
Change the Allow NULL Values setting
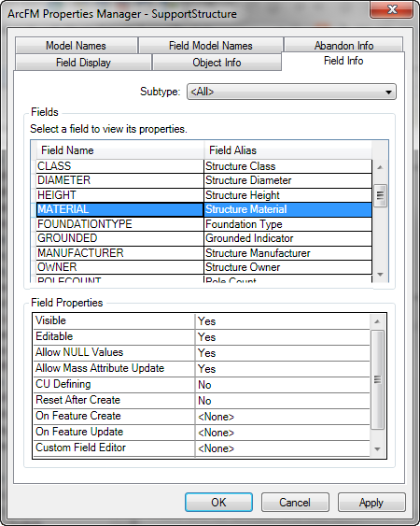pos(282,352)
